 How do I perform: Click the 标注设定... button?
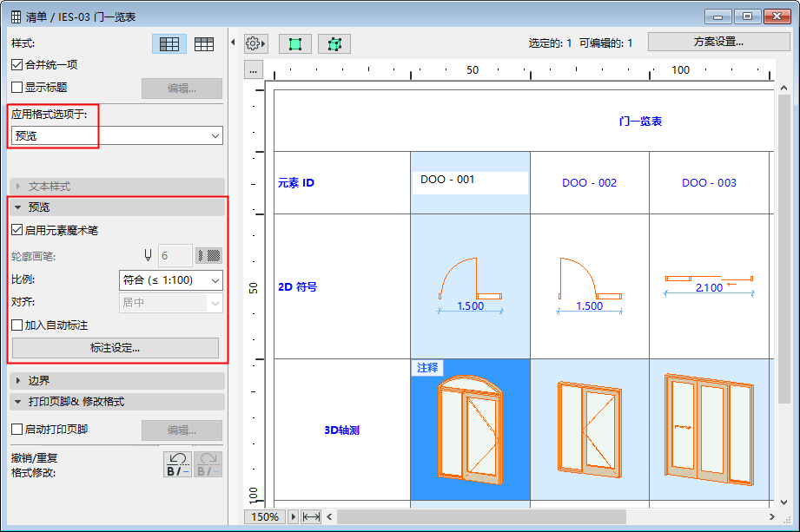coord(116,348)
